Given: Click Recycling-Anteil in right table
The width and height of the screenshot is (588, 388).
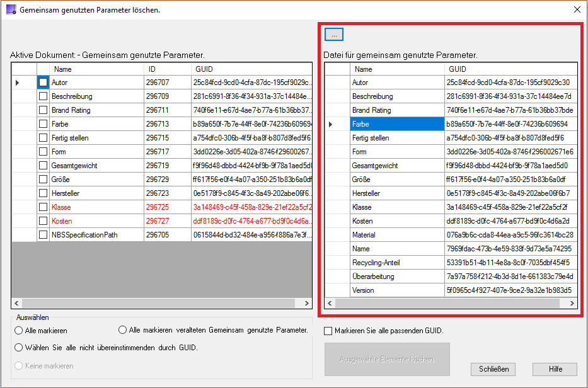Looking at the screenshot, I should point(398,263).
